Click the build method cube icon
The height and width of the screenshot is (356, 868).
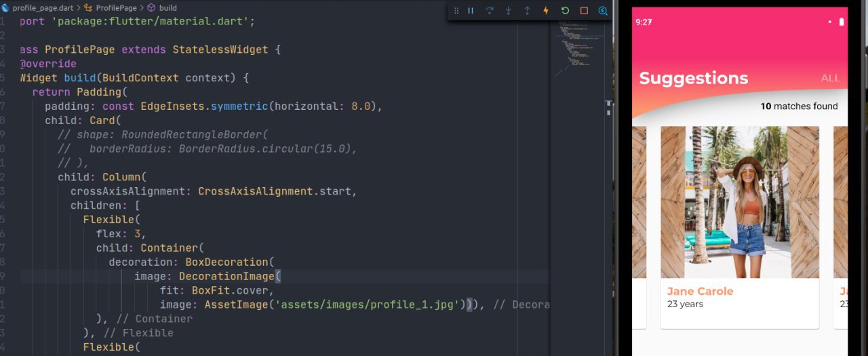click(151, 7)
